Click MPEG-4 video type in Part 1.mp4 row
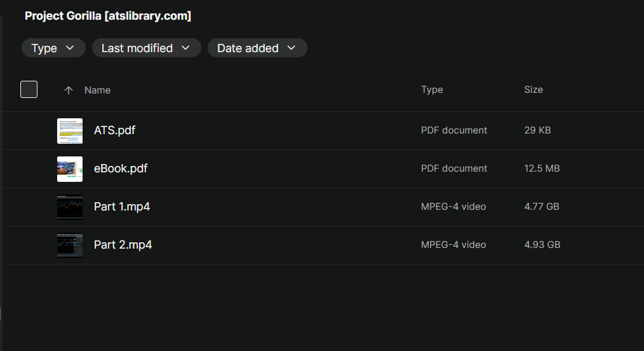This screenshot has height=351, width=644. point(453,206)
